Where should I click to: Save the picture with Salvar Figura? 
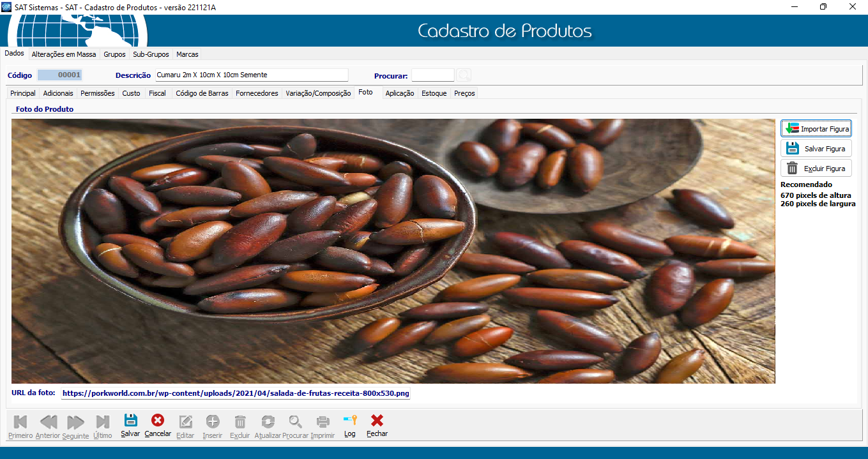click(816, 149)
